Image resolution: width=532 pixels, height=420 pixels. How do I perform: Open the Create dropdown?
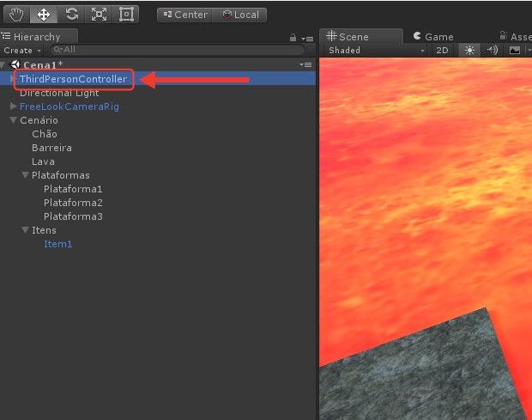22,51
